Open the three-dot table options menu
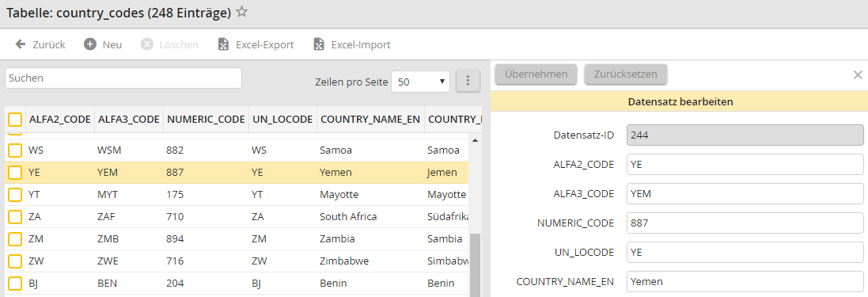868x297 pixels. point(468,81)
